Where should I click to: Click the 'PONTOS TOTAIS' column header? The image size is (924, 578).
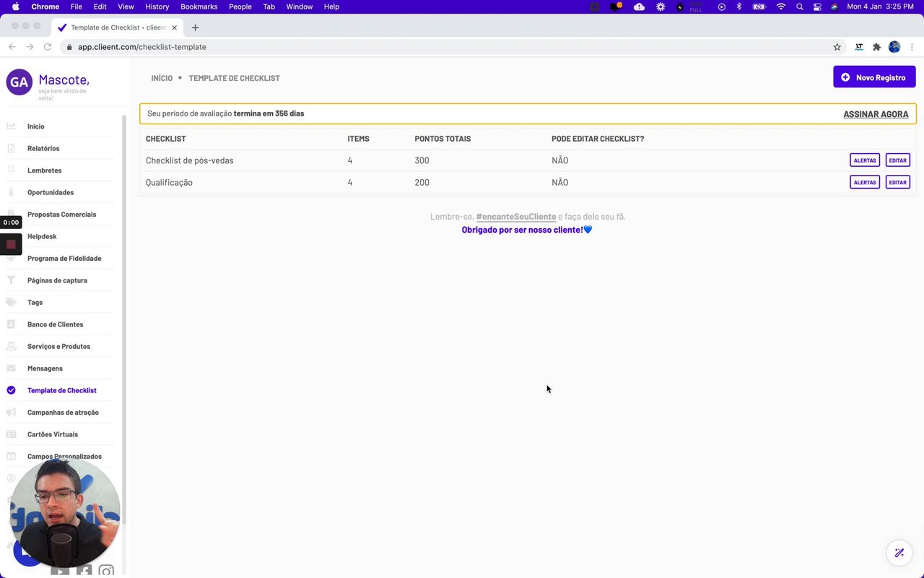443,139
